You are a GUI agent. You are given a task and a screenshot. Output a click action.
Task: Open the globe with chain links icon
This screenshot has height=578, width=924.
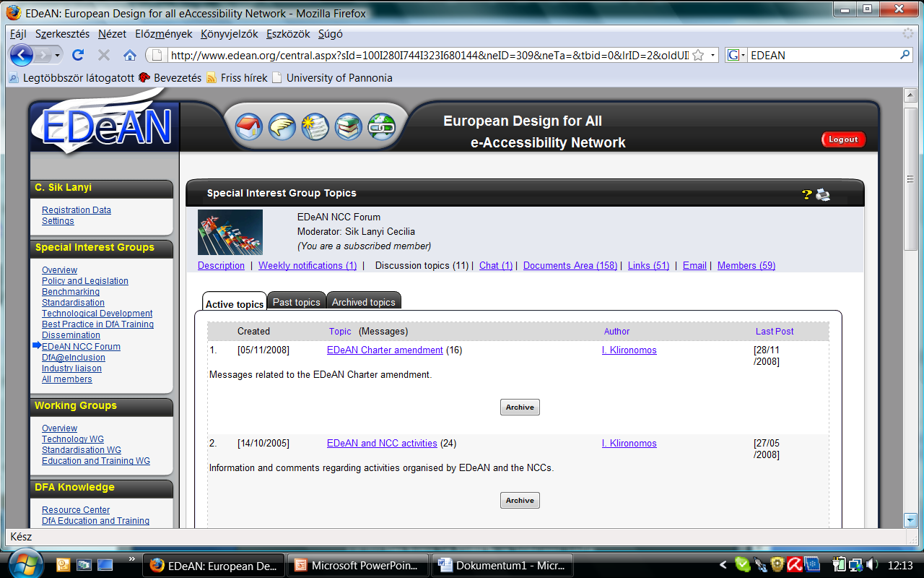[382, 127]
